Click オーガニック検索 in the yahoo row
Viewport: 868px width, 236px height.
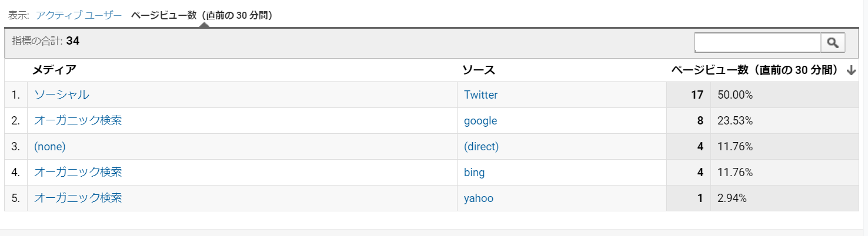[x=78, y=198]
